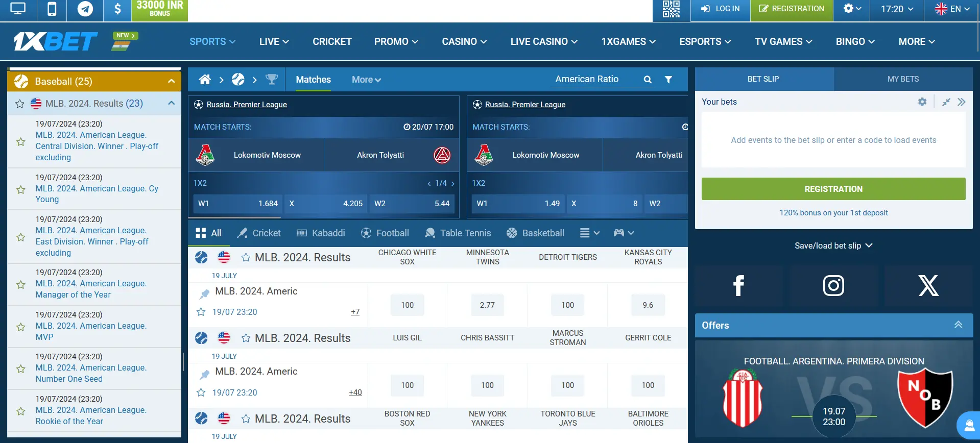Switch to the BET SLIP tab
Viewport: 980px width, 443px height.
(x=764, y=79)
